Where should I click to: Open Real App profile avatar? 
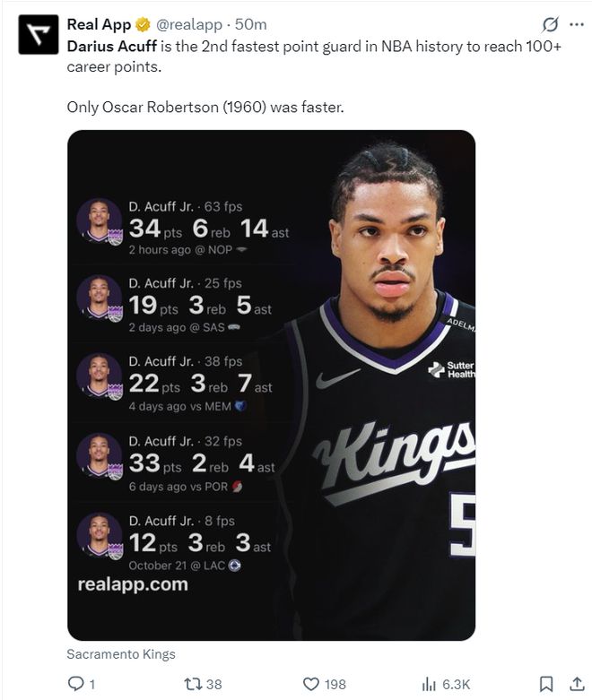39,34
